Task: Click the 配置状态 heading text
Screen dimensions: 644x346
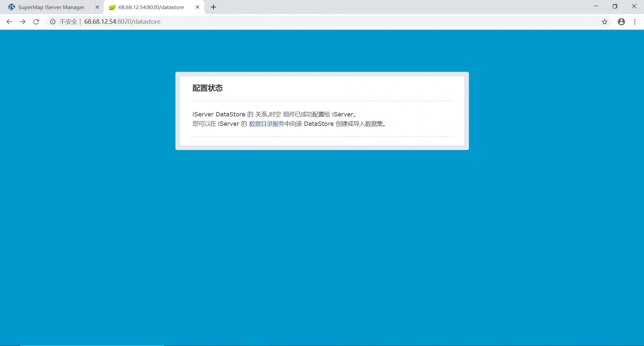Action: (207, 88)
